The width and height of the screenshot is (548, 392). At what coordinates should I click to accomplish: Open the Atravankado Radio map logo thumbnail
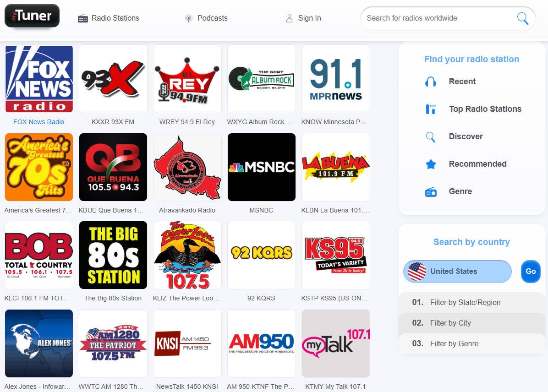pyautogui.click(x=187, y=167)
